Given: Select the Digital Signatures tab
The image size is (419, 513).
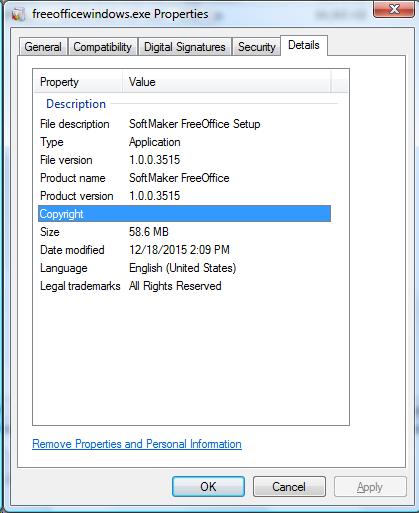Looking at the screenshot, I should tap(185, 47).
